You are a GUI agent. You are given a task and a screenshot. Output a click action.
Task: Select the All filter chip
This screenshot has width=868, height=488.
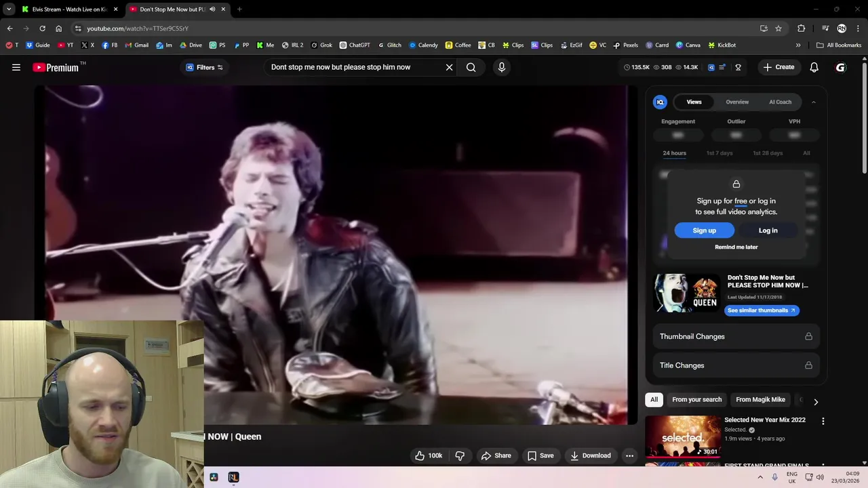click(654, 399)
